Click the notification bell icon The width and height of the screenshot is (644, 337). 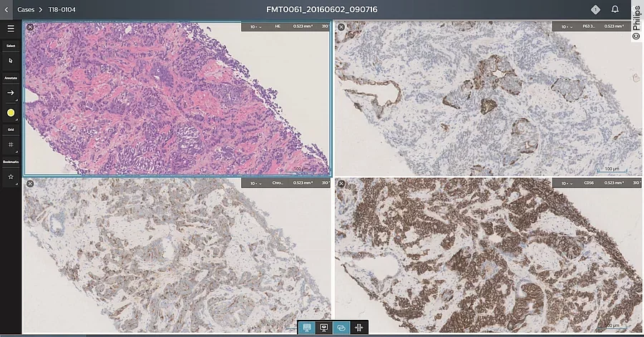(615, 9)
